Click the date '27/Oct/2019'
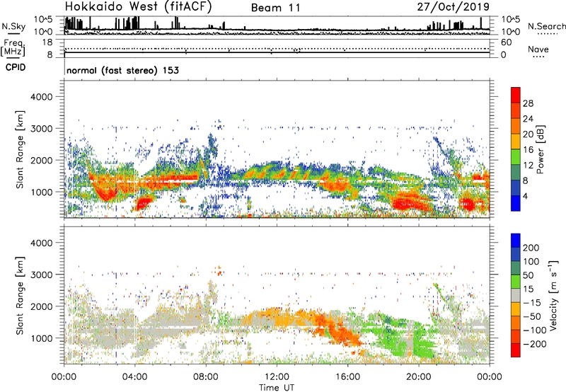This screenshot has width=566, height=392. pos(454,7)
